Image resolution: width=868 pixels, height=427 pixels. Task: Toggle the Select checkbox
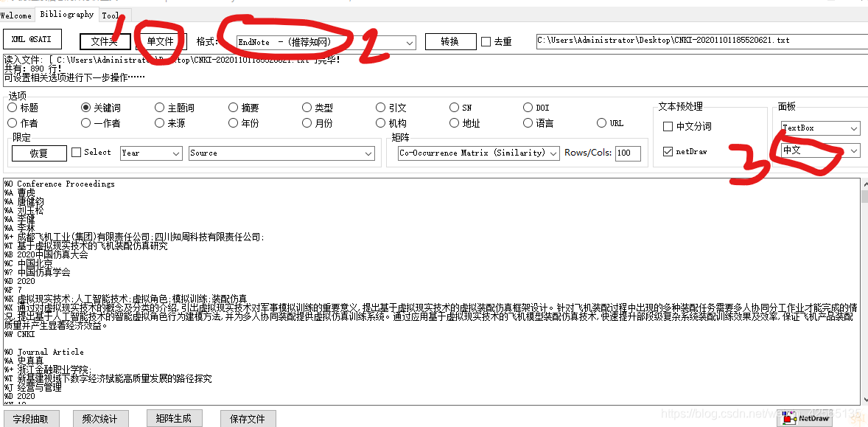pyautogui.click(x=77, y=153)
